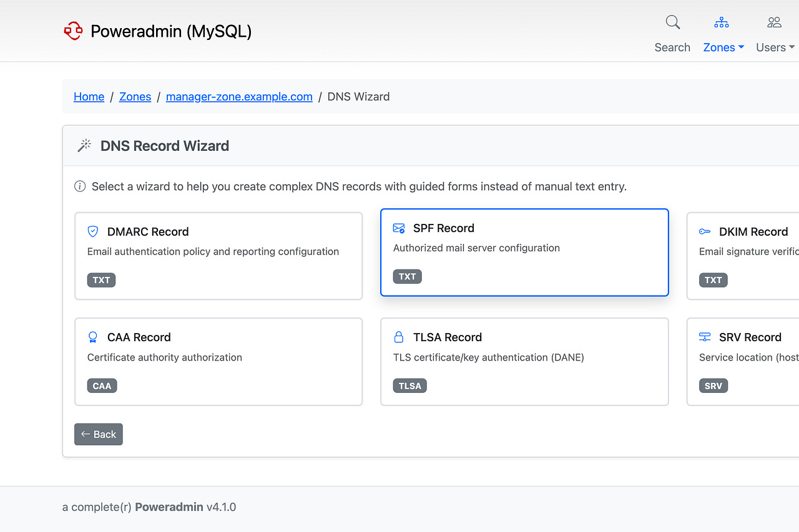Open the Zones dropdown menu
The image size is (799, 532).
(723, 47)
